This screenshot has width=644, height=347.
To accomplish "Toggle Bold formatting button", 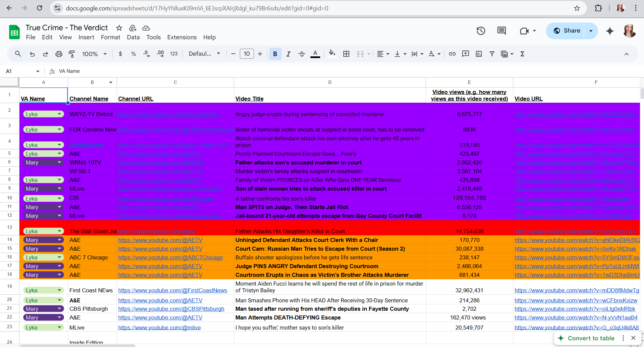I will tap(275, 54).
